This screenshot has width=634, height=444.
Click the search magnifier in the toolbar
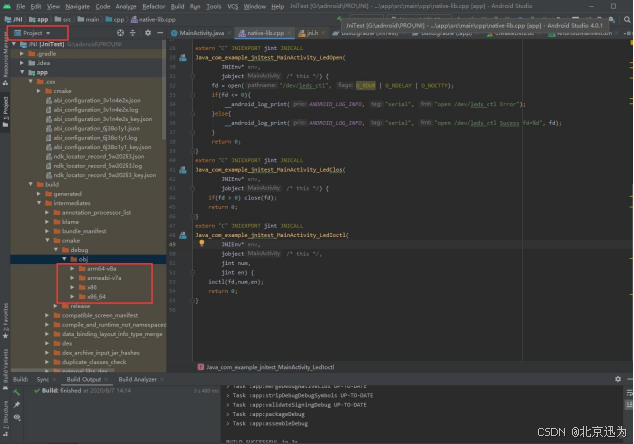[627, 19]
